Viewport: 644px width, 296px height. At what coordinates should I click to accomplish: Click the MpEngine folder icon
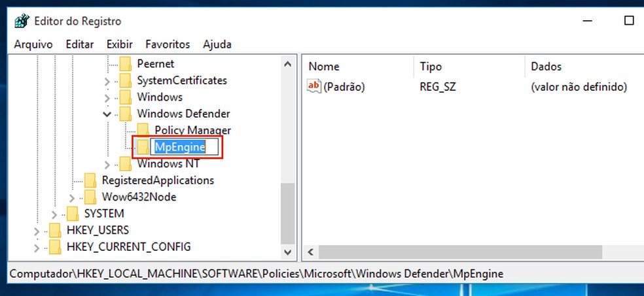pyautogui.click(x=143, y=147)
